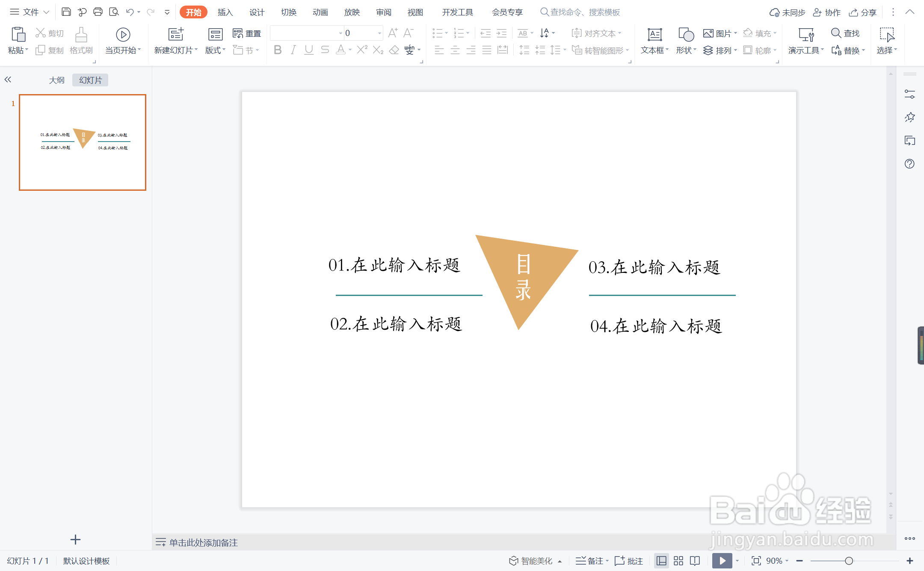The height and width of the screenshot is (571, 924).
Task: Open the Shapes (形状) tool
Action: click(686, 35)
